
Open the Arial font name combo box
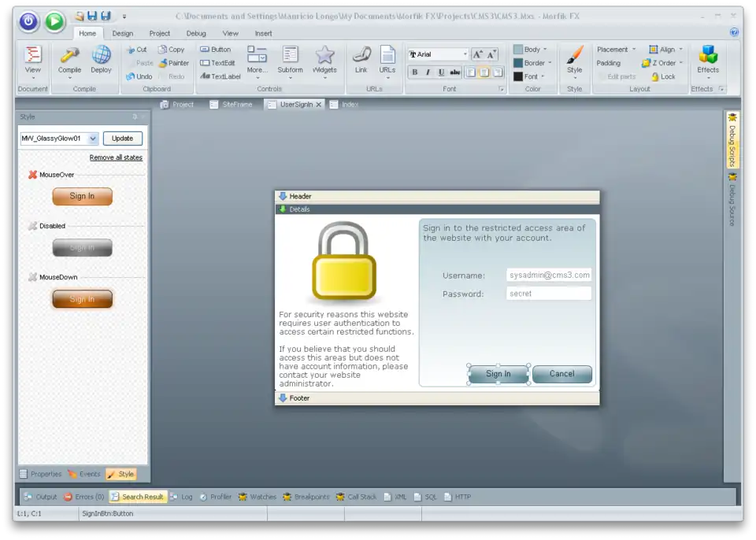(438, 54)
